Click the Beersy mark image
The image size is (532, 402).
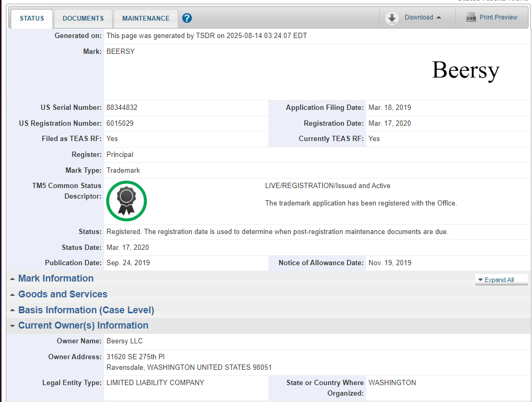click(x=465, y=71)
